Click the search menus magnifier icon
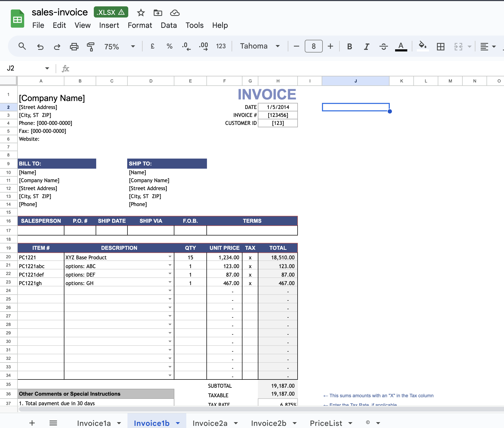The image size is (504, 428). (22, 46)
